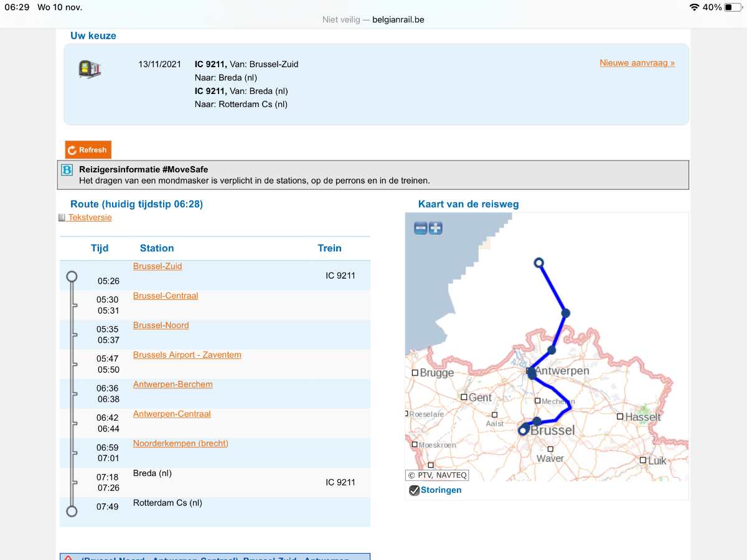The width and height of the screenshot is (747, 560).
Task: Open the Tekstversie link
Action: pyautogui.click(x=90, y=217)
